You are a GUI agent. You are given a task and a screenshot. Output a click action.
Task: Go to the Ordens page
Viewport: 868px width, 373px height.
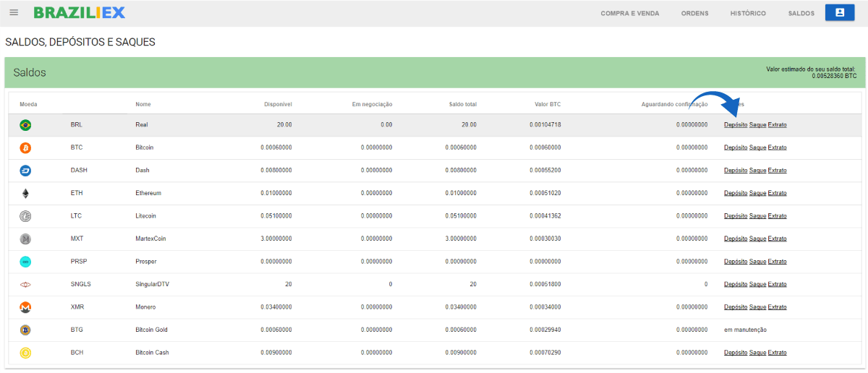point(694,13)
